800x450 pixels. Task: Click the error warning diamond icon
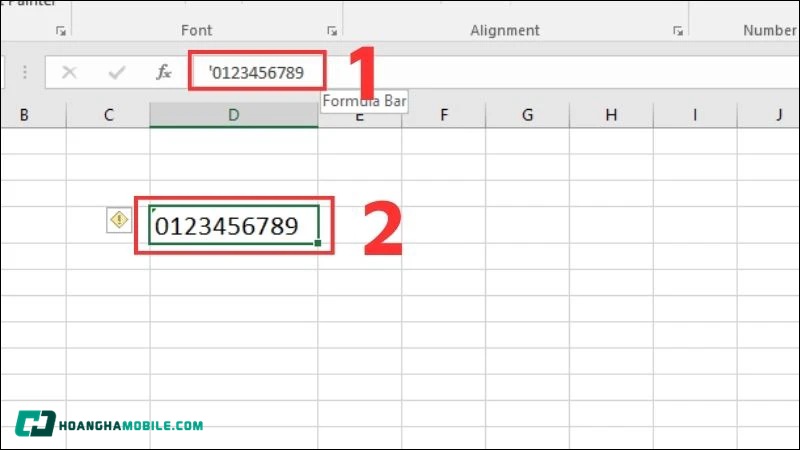click(119, 220)
